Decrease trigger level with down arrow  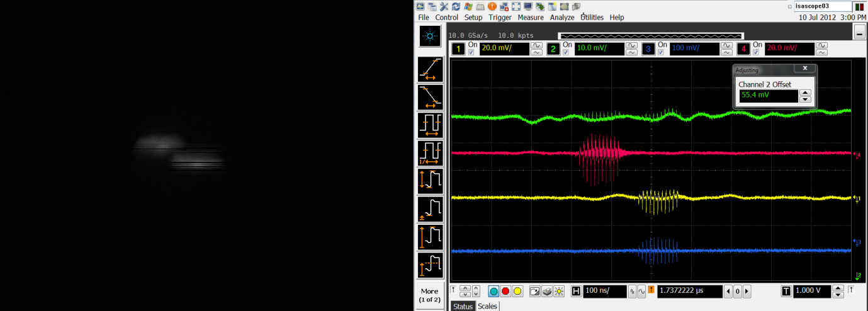(x=838, y=295)
